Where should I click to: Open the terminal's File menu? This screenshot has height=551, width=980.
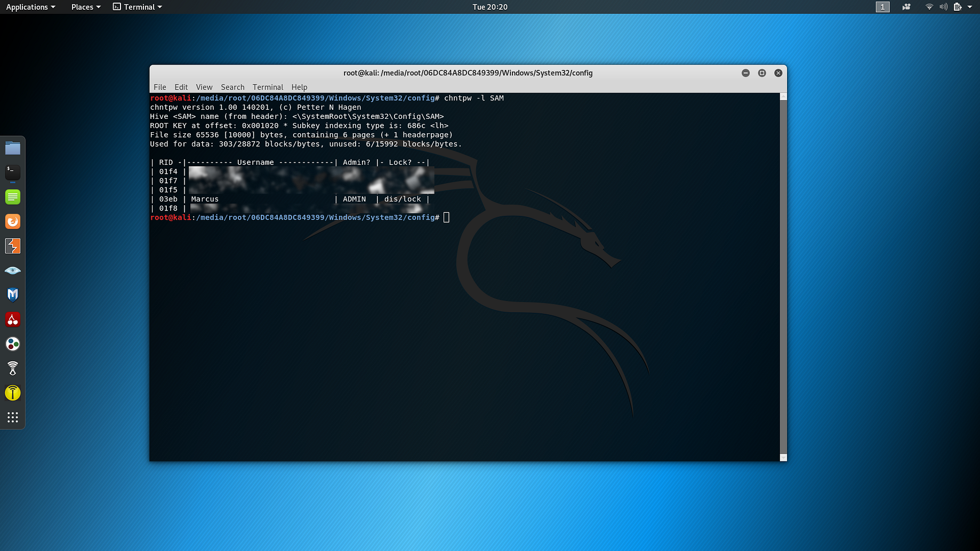pos(160,87)
